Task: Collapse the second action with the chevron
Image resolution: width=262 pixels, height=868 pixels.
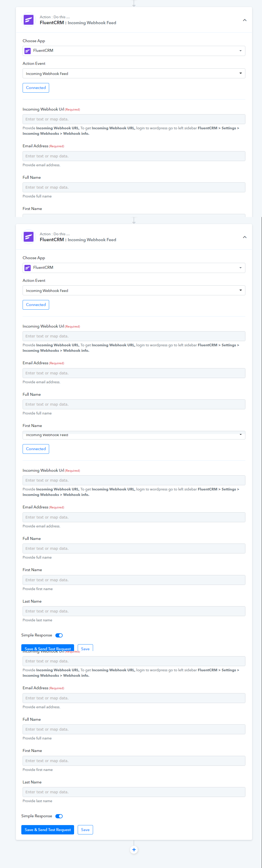Action: tap(245, 237)
